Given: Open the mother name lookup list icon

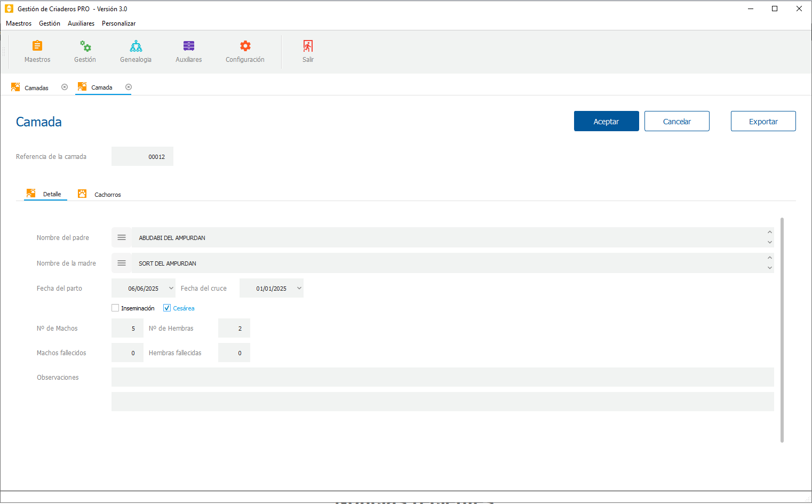Looking at the screenshot, I should click(122, 263).
